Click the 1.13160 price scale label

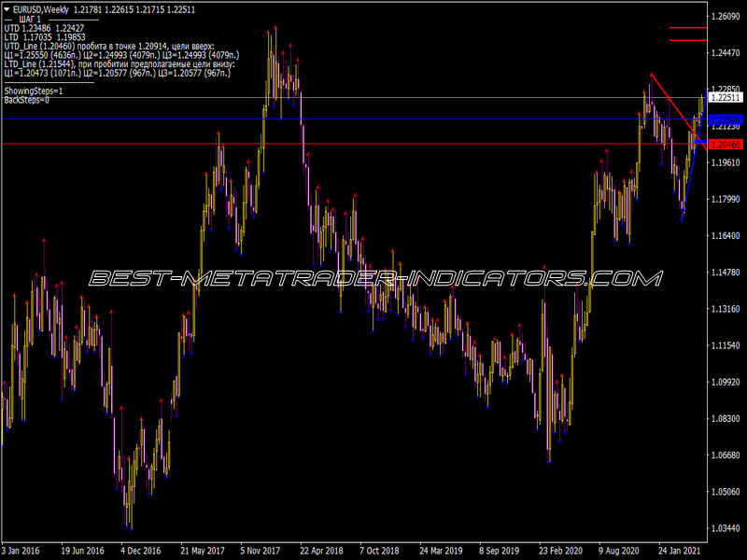(726, 309)
